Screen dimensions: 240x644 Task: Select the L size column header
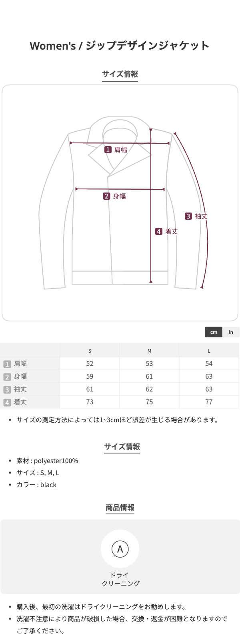click(x=209, y=351)
